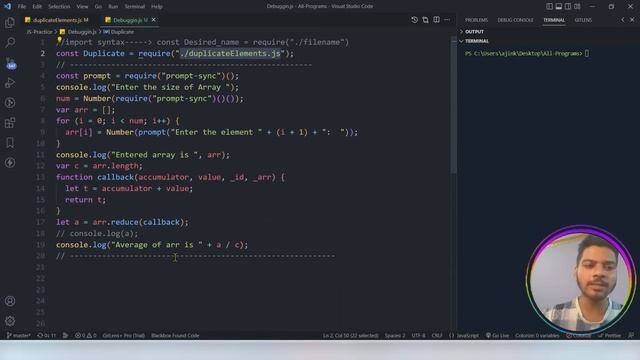The height and width of the screenshot is (360, 640).
Task: Close the Debuggin.js editor tab
Action: [153, 20]
